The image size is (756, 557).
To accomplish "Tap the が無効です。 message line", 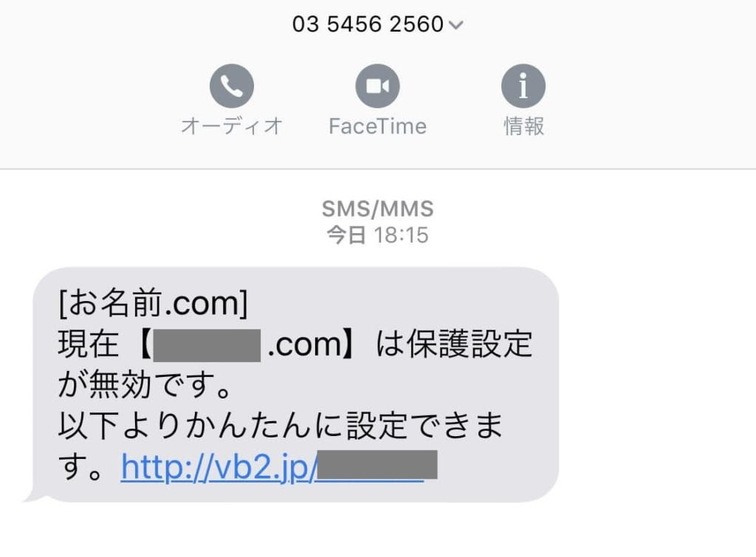I will coord(145,385).
